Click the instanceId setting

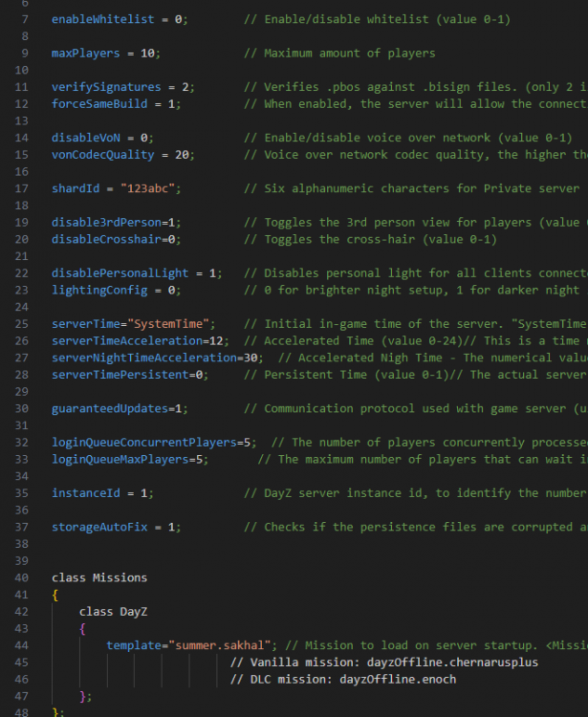85,493
